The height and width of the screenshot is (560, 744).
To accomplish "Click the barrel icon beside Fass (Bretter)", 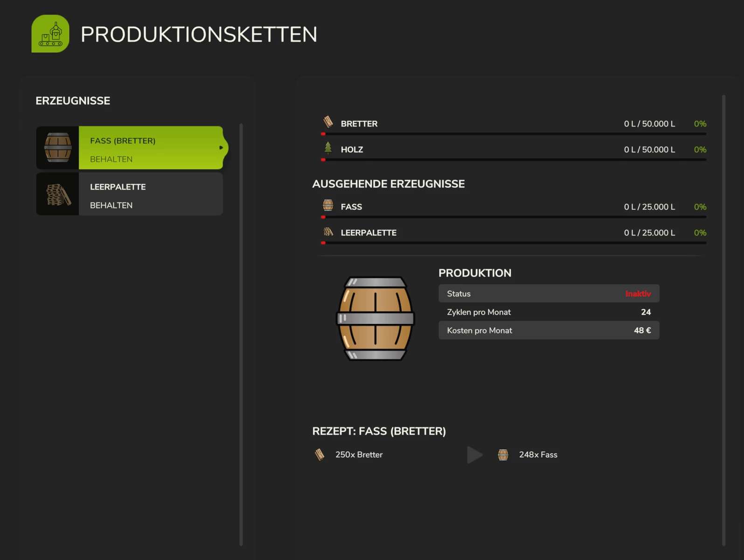I will (x=58, y=147).
